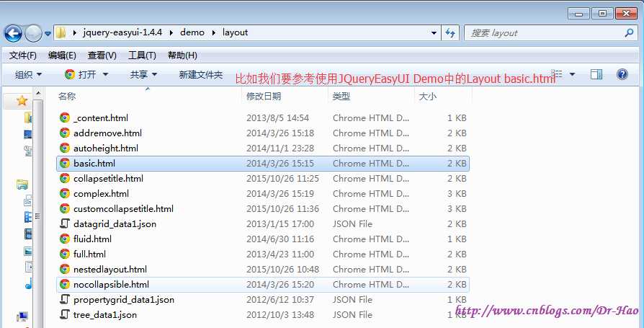
Task: Select the layout segment in the address bar
Action: pos(235,32)
